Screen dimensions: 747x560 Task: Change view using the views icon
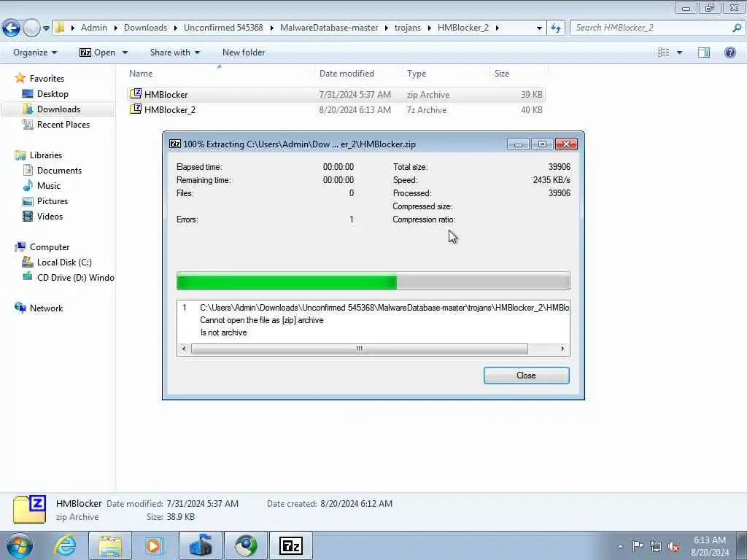pos(664,52)
